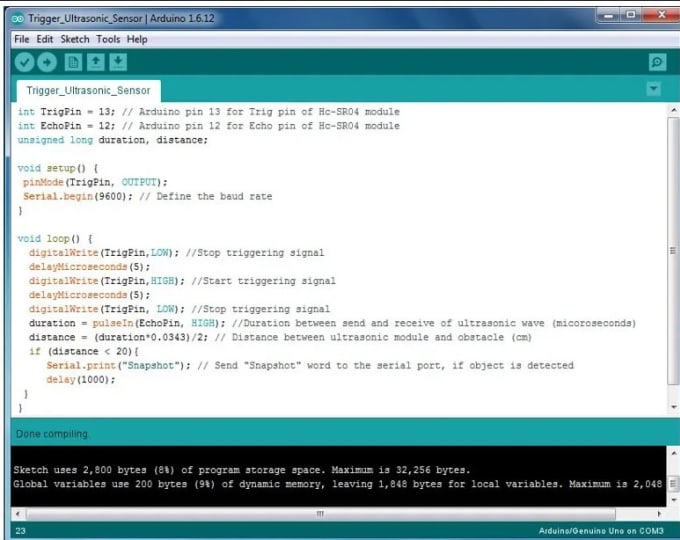The width and height of the screenshot is (680, 540).
Task: Open the tab options dropdown arrow
Action: (x=654, y=89)
